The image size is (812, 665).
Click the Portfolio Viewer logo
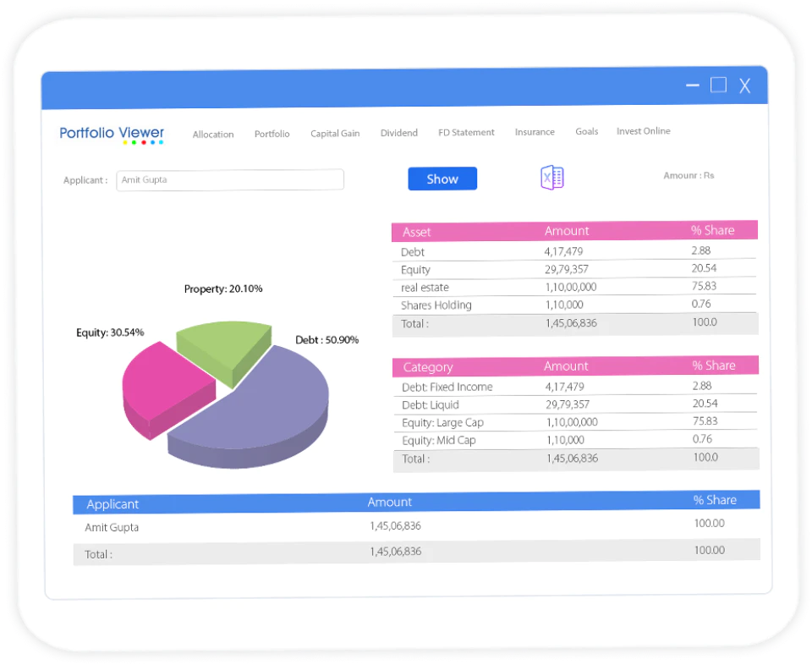click(112, 135)
